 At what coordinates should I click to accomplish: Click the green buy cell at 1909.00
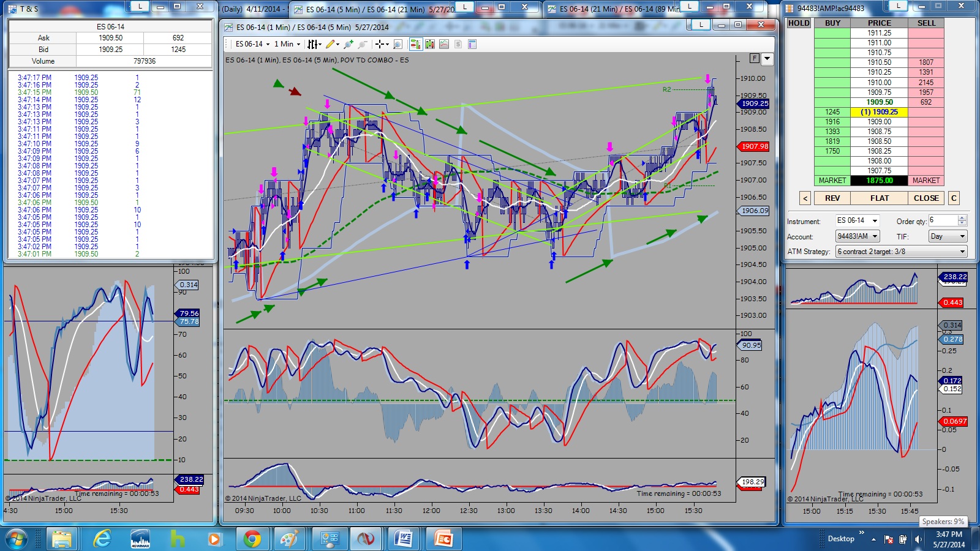click(x=832, y=122)
